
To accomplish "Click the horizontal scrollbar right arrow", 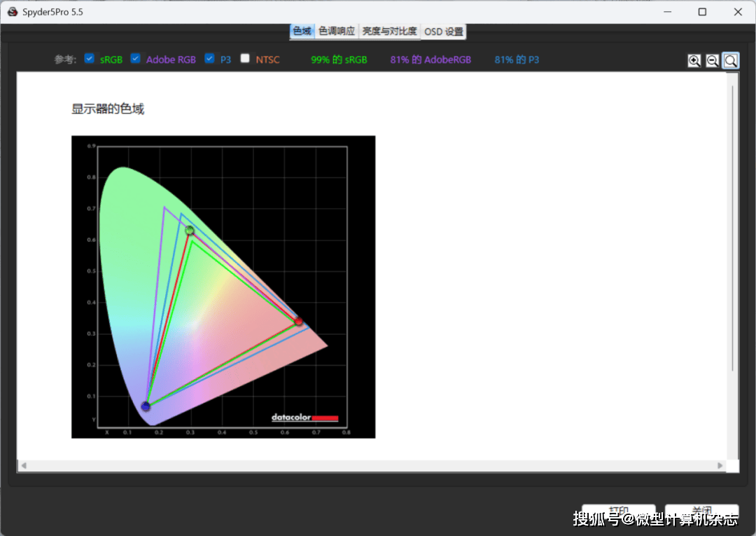I will click(720, 465).
